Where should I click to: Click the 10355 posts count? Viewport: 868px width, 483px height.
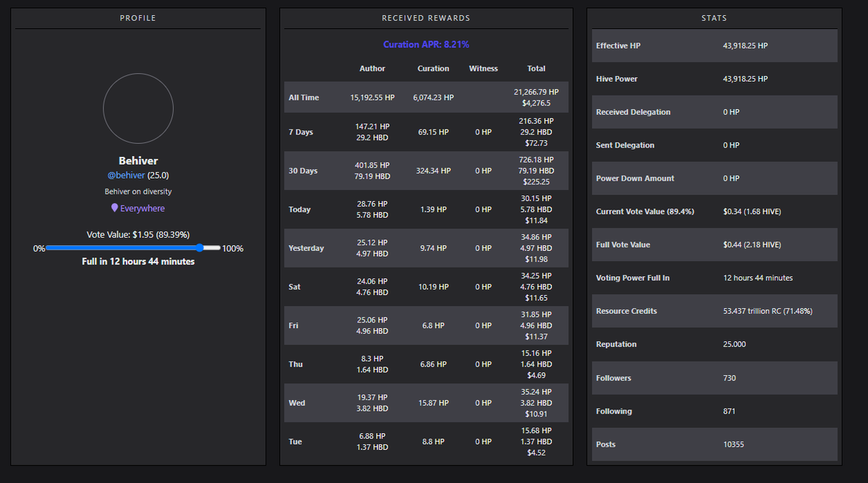(x=733, y=445)
